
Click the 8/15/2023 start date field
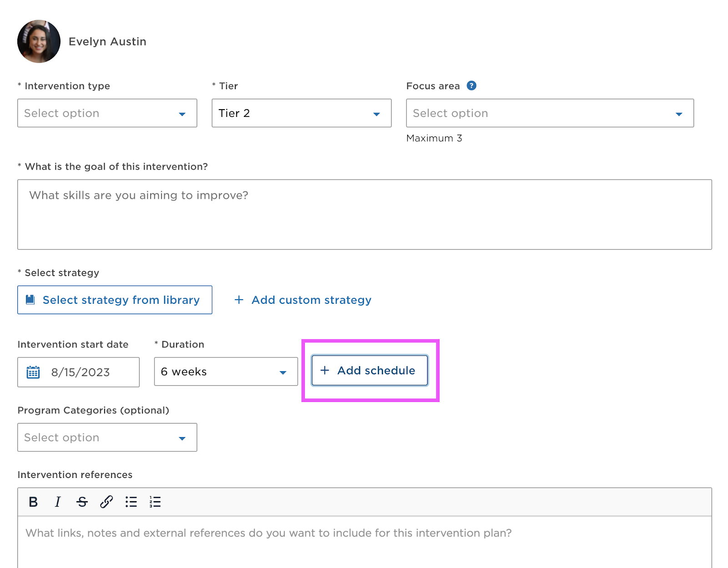[x=86, y=372]
